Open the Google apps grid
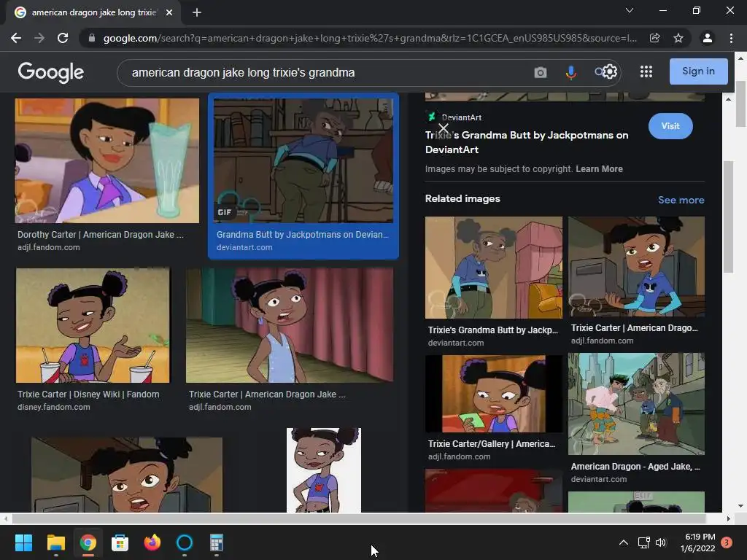 pyautogui.click(x=646, y=71)
